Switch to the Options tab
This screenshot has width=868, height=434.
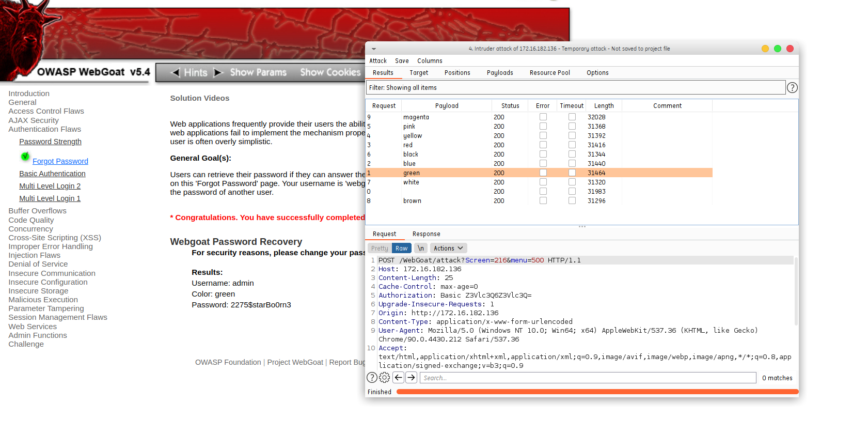(597, 73)
